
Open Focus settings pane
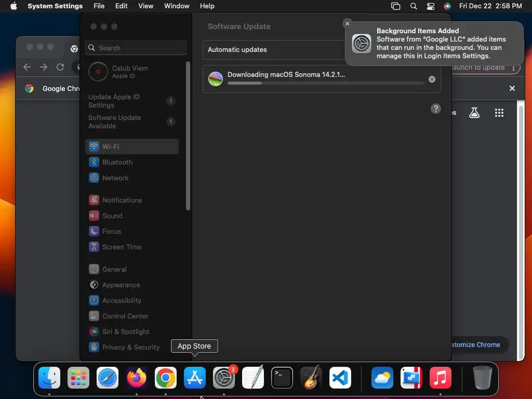[132, 231]
